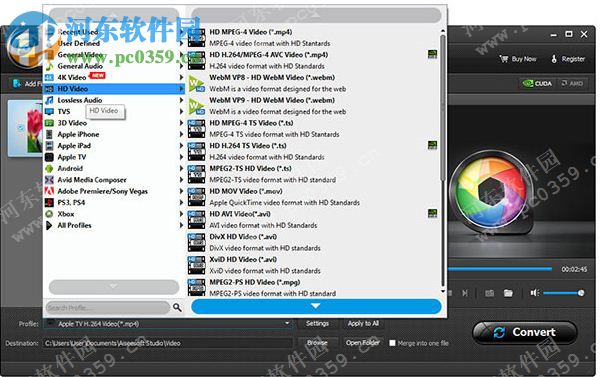This screenshot has height=377, width=602.
Task: Click the Android category icon
Action: (x=49, y=168)
